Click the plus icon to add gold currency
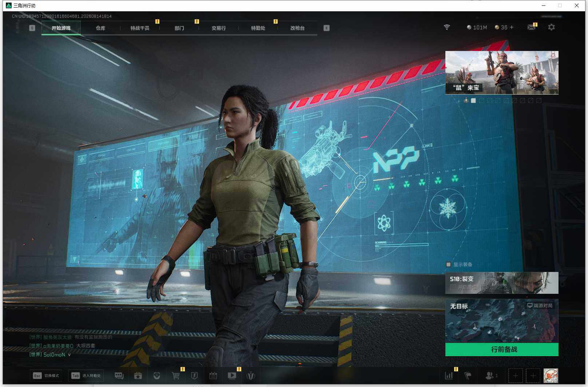This screenshot has width=588, height=387. [512, 27]
